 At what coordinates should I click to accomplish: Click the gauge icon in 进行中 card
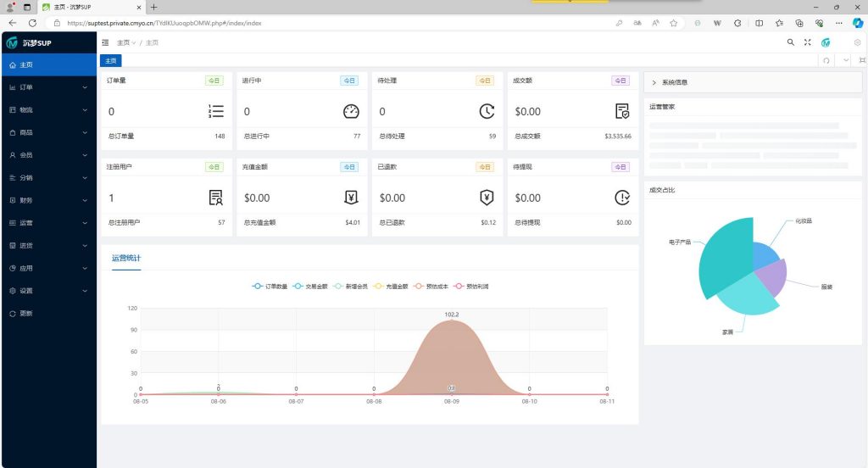pos(351,111)
